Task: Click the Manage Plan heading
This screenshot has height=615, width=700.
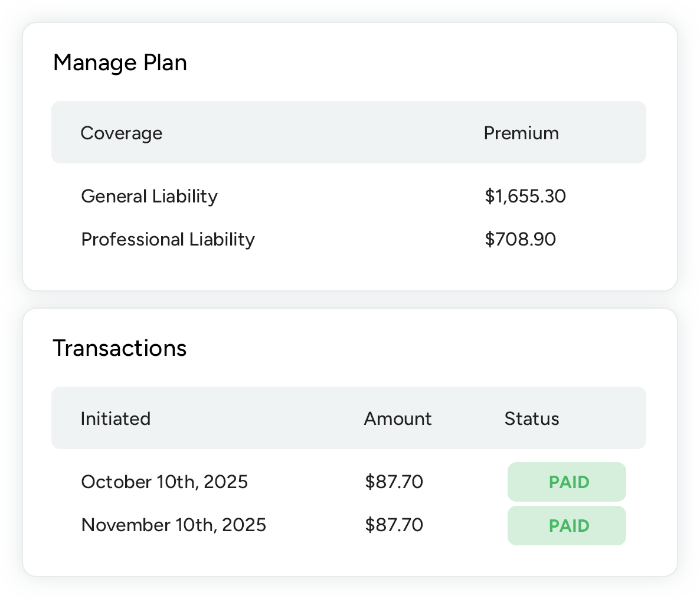Action: pyautogui.click(x=120, y=63)
